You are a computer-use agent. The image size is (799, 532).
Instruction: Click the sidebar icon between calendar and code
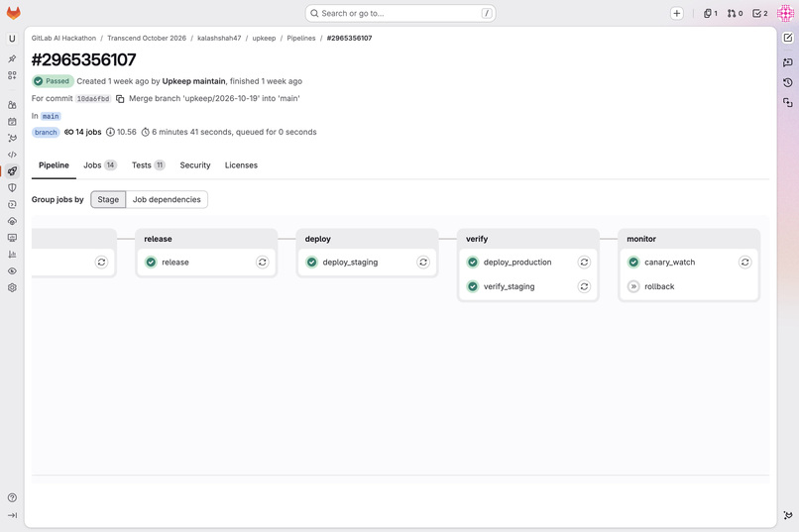pos(12,138)
